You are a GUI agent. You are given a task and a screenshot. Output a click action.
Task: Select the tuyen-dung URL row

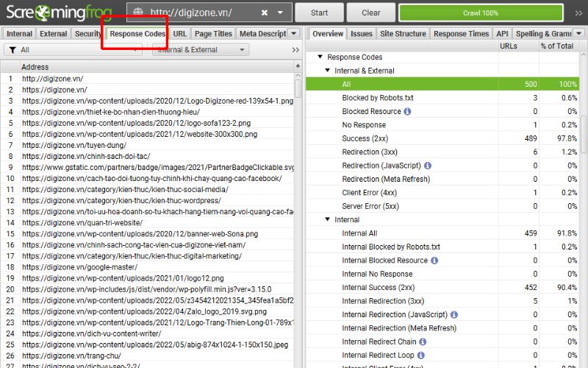(x=147, y=145)
